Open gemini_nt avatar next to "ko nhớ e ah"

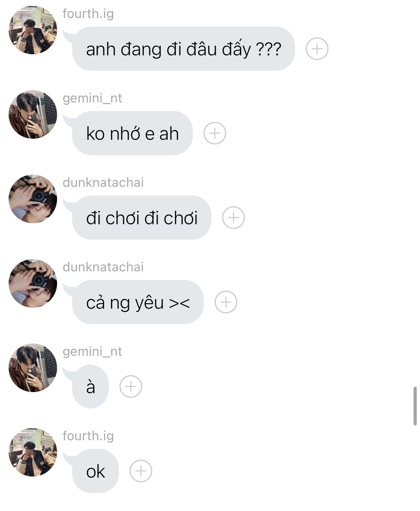pos(33,115)
